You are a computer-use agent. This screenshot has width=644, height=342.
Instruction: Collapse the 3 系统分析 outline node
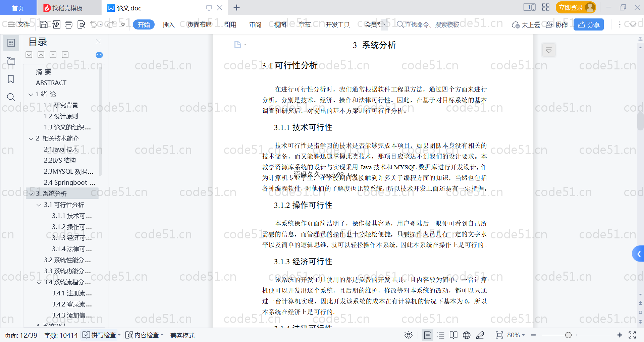(x=31, y=194)
